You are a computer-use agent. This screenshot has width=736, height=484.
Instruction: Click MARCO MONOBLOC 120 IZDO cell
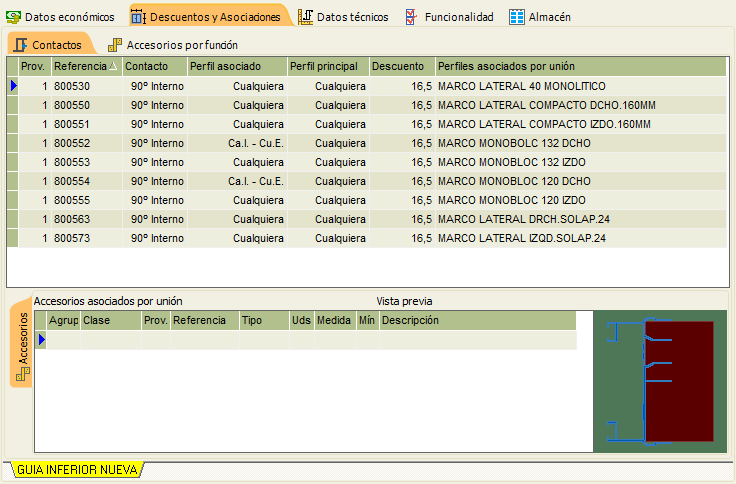coord(581,200)
